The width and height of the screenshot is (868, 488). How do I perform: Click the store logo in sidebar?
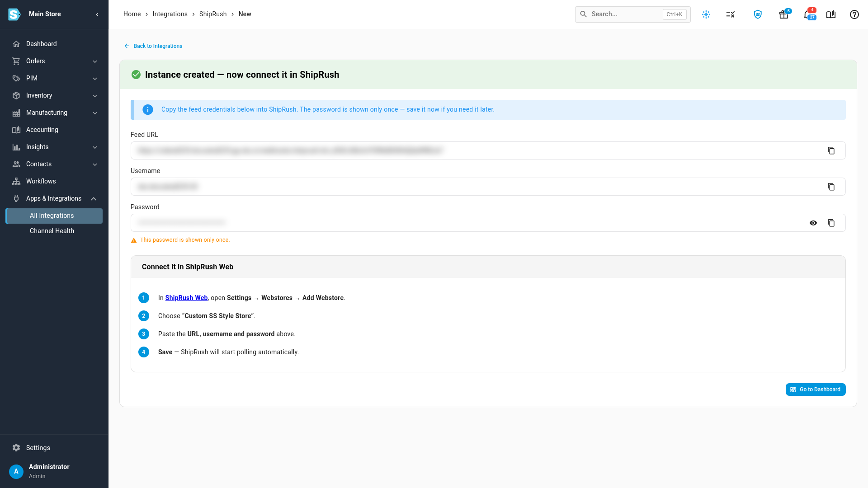14,14
